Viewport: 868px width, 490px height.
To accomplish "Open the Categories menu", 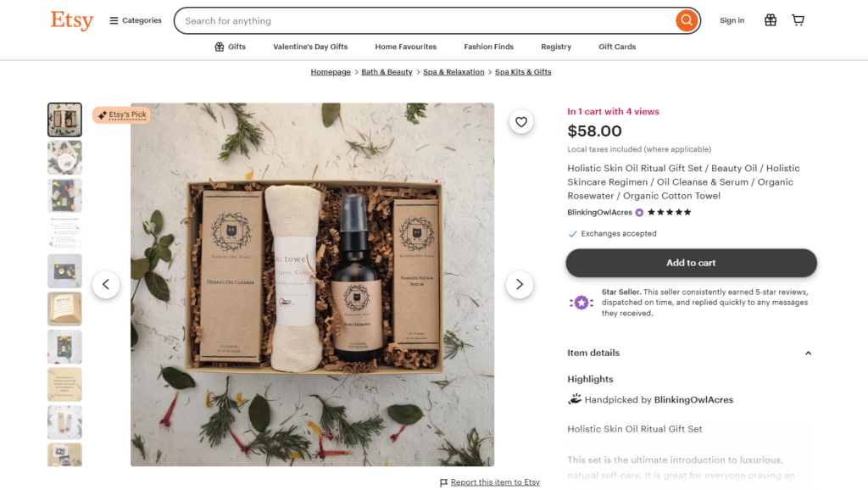I will tap(136, 20).
